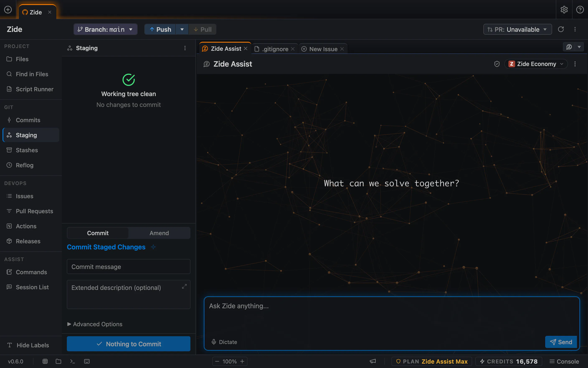Open the Stashes view

[31, 150]
